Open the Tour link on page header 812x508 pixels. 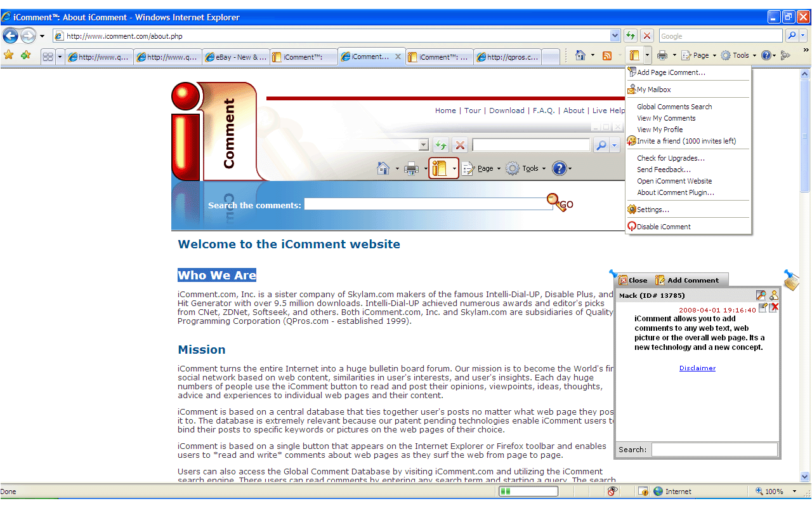[473, 110]
